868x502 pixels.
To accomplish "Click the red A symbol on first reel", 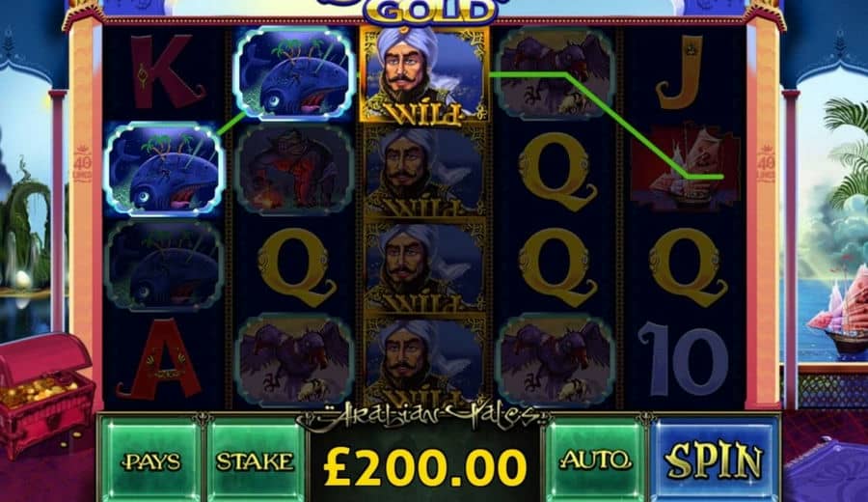I will pyautogui.click(x=159, y=359).
